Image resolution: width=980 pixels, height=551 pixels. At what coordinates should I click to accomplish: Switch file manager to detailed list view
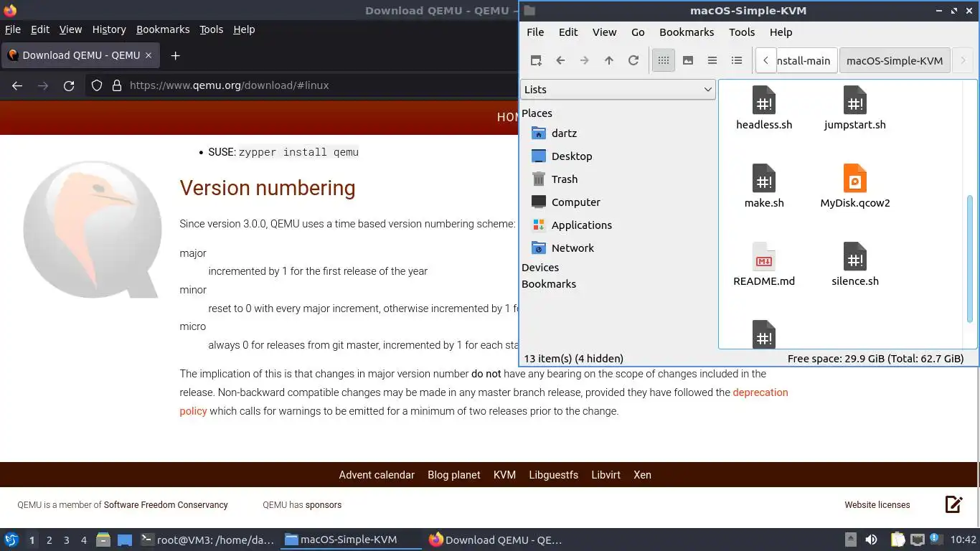click(x=737, y=60)
